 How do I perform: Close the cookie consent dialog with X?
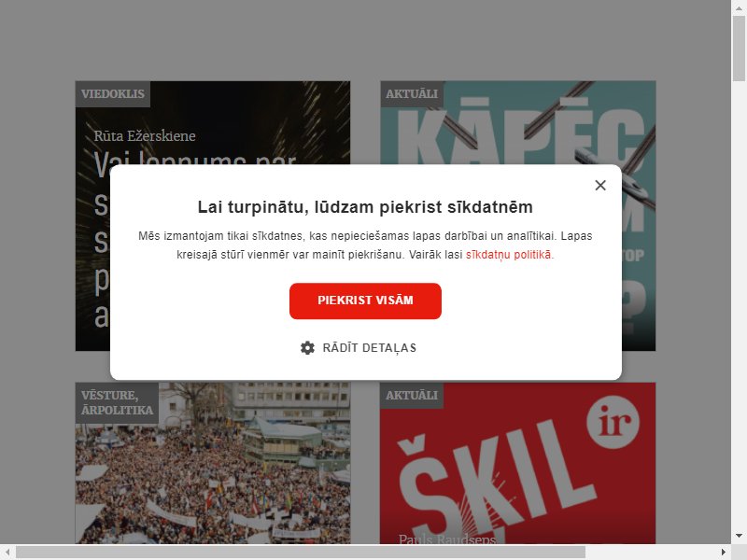600,185
